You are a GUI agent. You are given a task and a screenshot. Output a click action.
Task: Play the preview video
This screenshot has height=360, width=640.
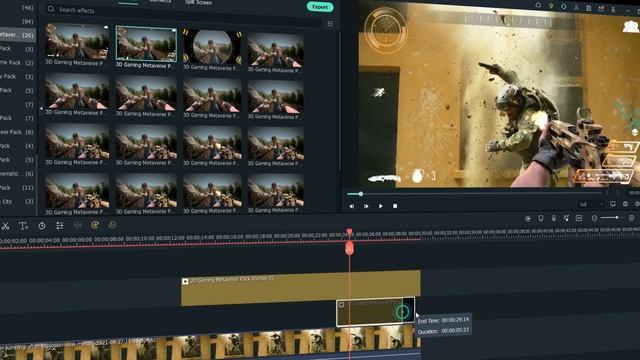[380, 206]
